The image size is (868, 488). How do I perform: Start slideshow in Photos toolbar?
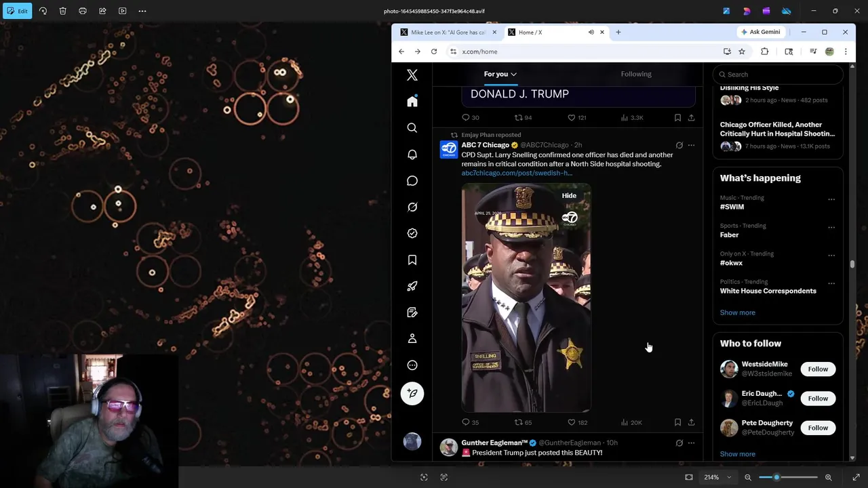[123, 11]
